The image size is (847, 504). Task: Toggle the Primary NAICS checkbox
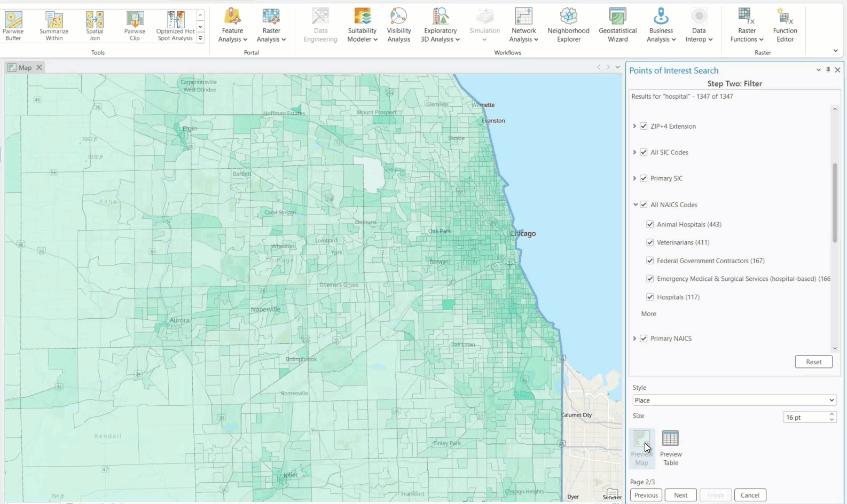click(x=644, y=338)
